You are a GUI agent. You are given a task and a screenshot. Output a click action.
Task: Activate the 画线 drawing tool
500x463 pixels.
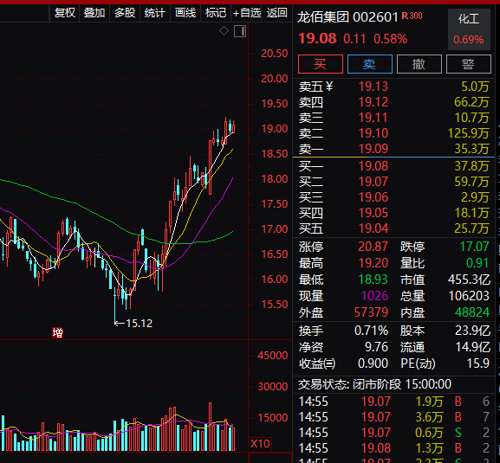click(185, 13)
